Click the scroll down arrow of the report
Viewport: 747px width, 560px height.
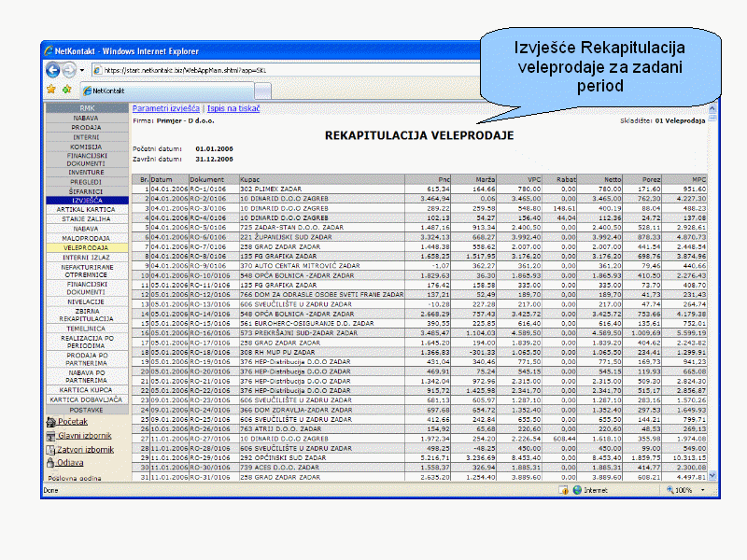[x=712, y=475]
